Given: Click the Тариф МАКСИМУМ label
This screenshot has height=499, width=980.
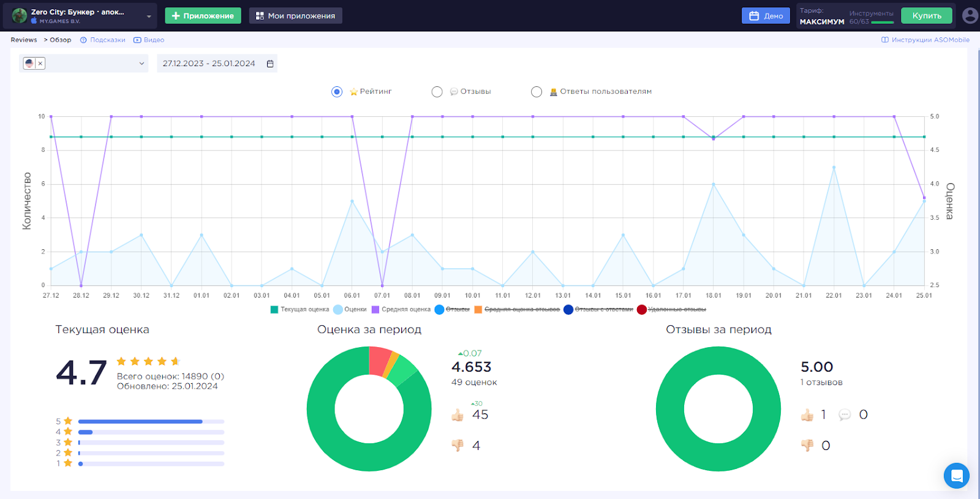Looking at the screenshot, I should (x=822, y=17).
